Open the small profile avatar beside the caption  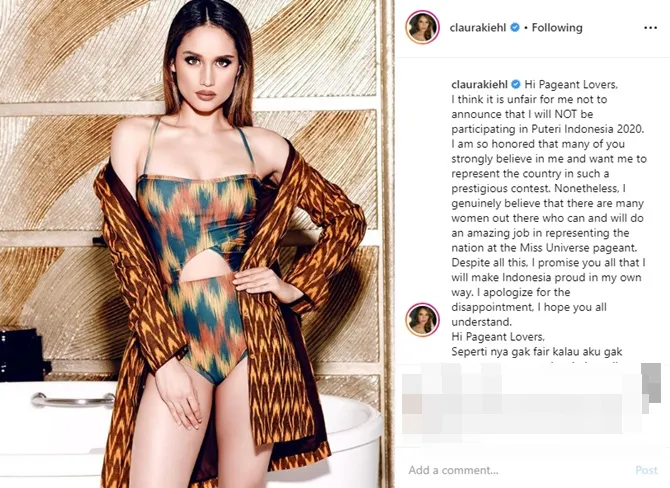tap(422, 320)
